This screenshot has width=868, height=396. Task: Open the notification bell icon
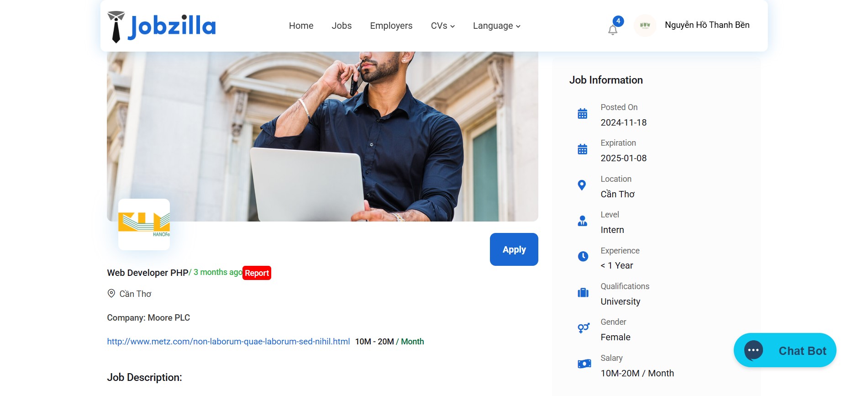click(613, 30)
